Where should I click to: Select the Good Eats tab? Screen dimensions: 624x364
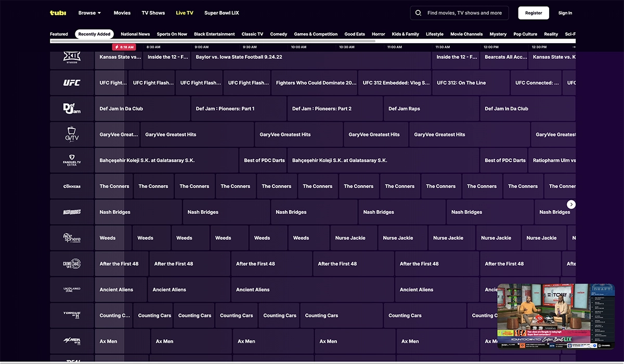click(355, 34)
